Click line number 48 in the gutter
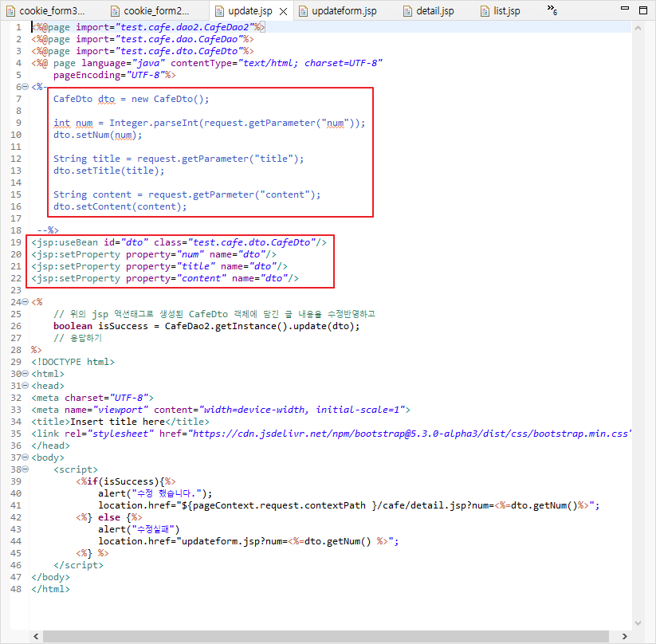This screenshot has height=644, width=656. click(16, 589)
